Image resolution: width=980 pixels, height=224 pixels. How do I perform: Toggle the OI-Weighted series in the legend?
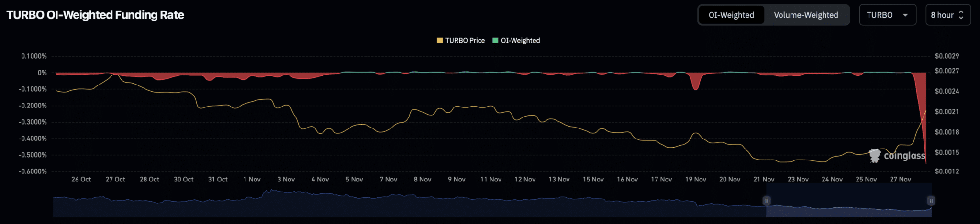click(520, 41)
